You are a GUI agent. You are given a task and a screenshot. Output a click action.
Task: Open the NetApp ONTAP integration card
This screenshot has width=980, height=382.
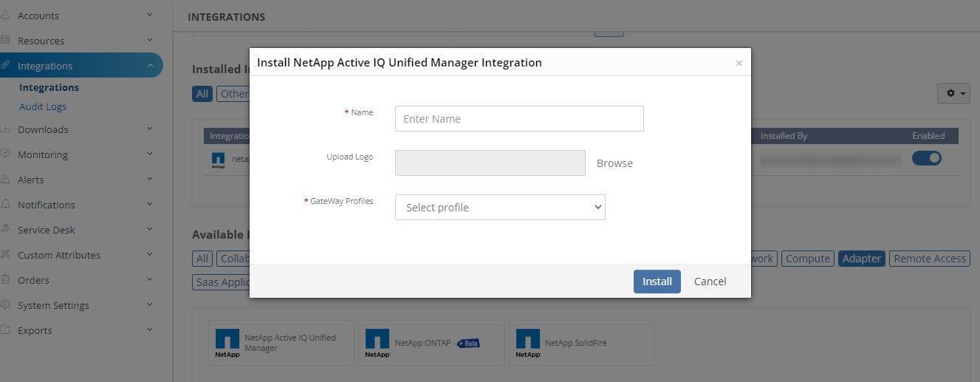pyautogui.click(x=432, y=343)
